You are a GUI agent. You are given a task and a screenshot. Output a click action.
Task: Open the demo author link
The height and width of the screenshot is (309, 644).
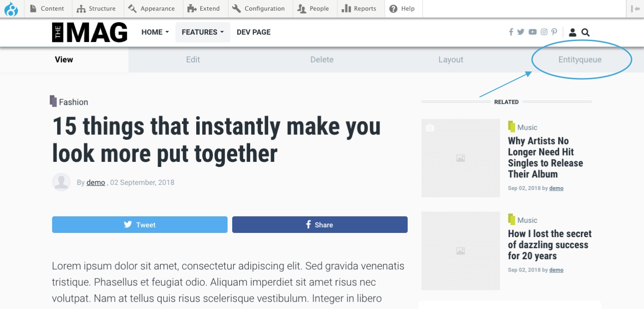[x=96, y=183]
